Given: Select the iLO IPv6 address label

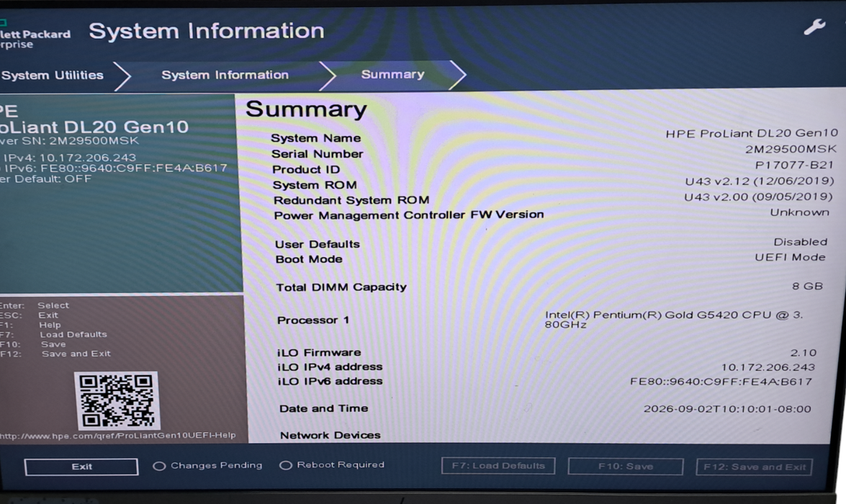Looking at the screenshot, I should tap(330, 381).
